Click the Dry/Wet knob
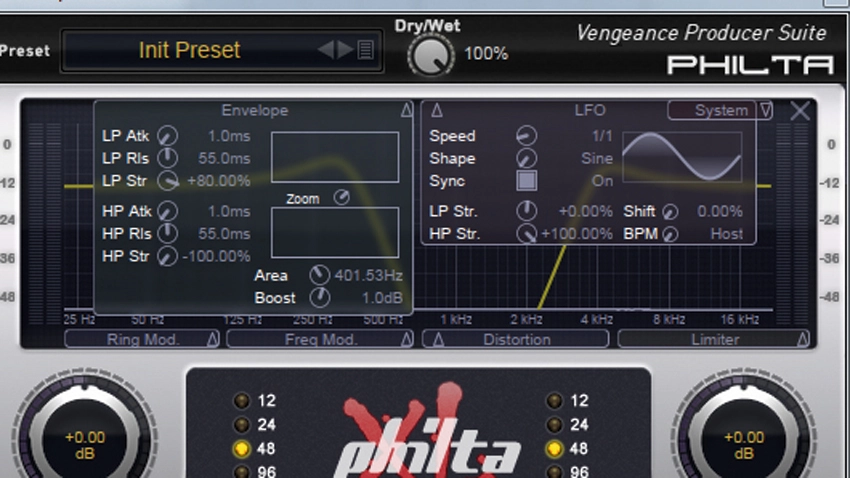850x478 pixels. [431, 55]
